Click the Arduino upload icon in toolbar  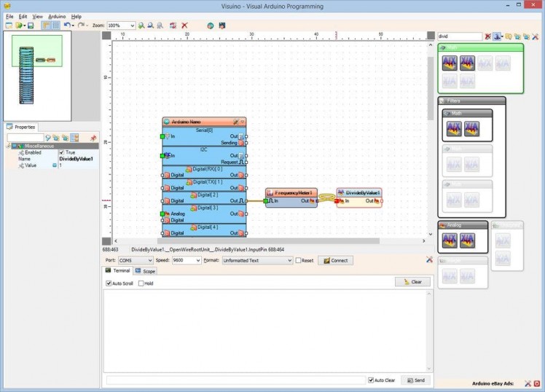tap(222, 26)
